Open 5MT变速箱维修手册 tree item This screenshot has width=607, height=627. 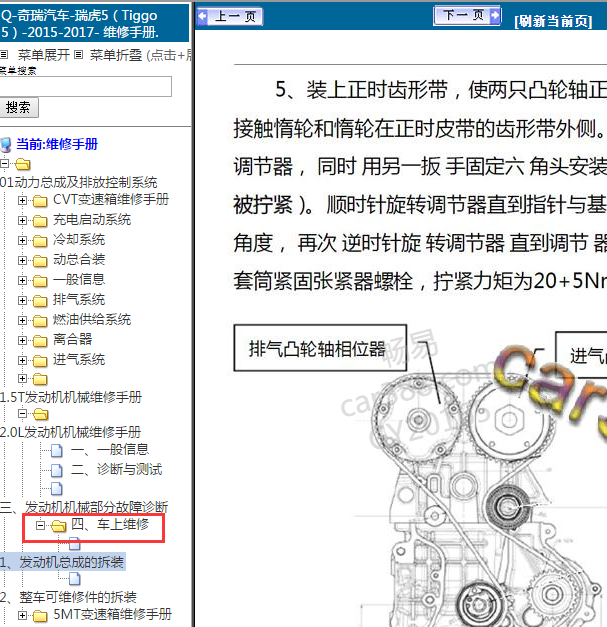(112, 615)
